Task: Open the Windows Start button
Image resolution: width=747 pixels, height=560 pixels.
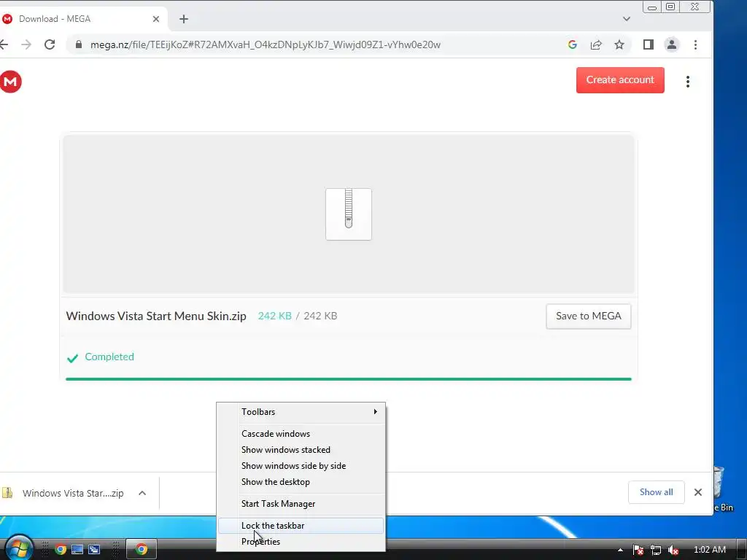Action: 18,548
